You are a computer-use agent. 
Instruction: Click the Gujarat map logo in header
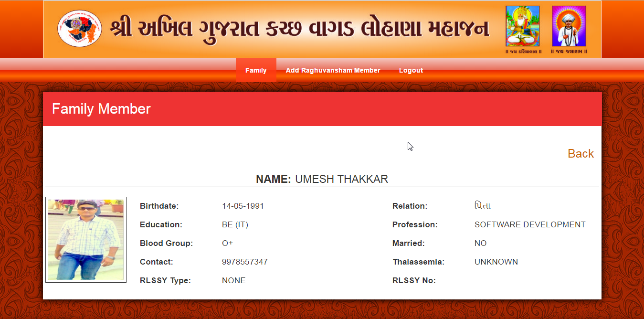click(x=80, y=29)
